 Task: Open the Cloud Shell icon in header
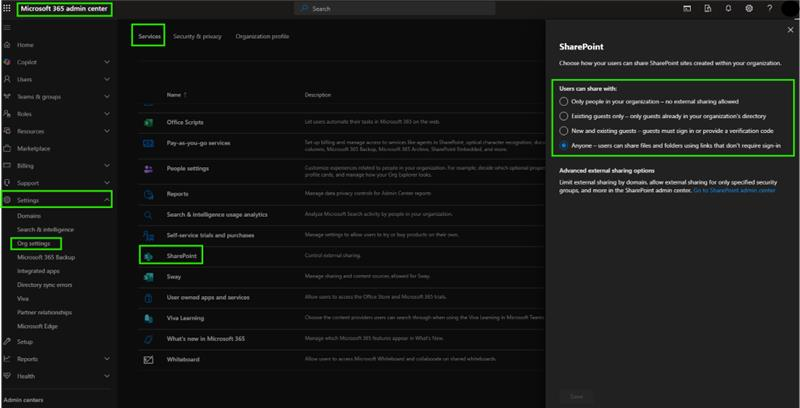pos(687,9)
